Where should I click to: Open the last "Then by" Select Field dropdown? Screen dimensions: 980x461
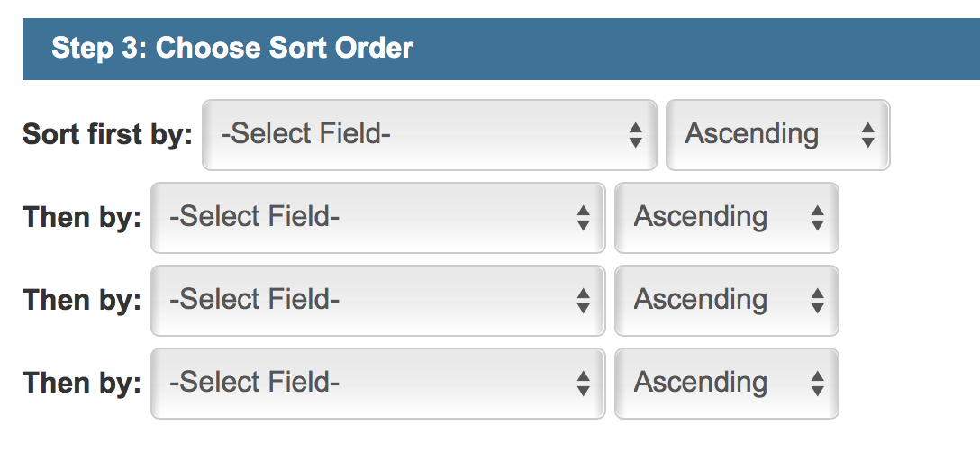tap(377, 384)
